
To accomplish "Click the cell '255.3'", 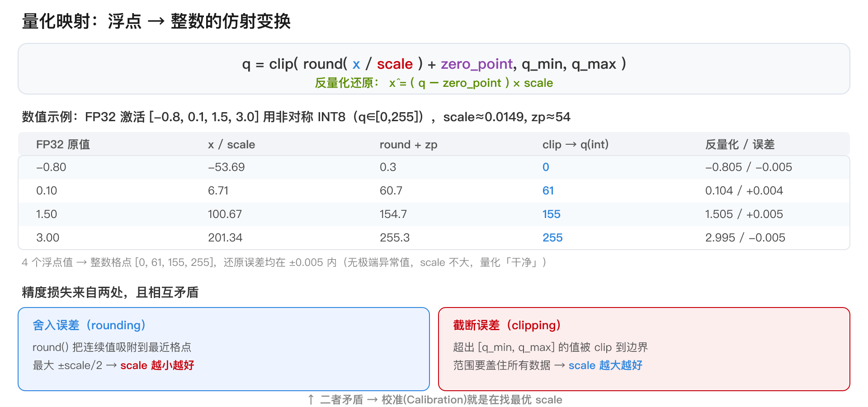I will pyautogui.click(x=395, y=238).
